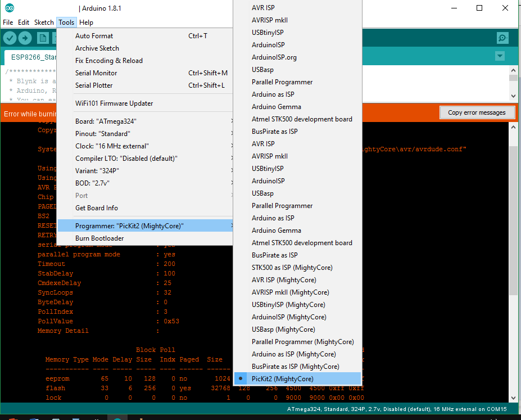Viewport: 521px width, 420px height.
Task: Expand the Board "ATmega324" submenu
Action: click(x=145, y=121)
